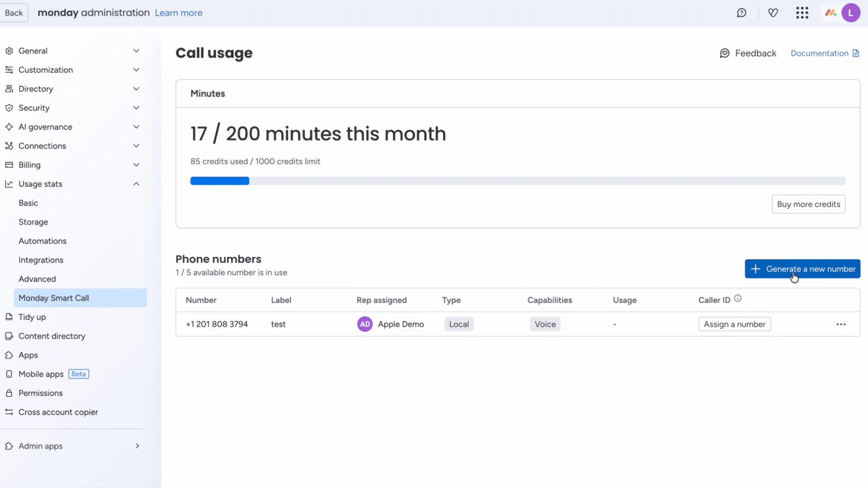Click the Admin apps puzzle icon
868x488 pixels.
pos(9,446)
